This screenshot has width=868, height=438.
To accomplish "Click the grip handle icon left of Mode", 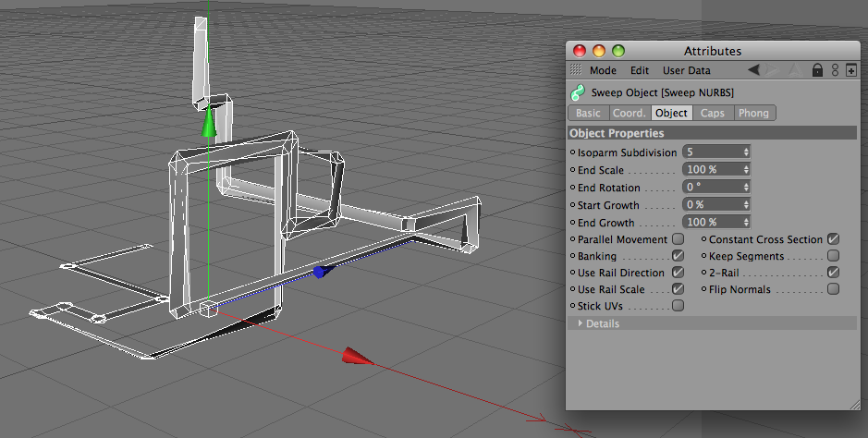I will (576, 69).
